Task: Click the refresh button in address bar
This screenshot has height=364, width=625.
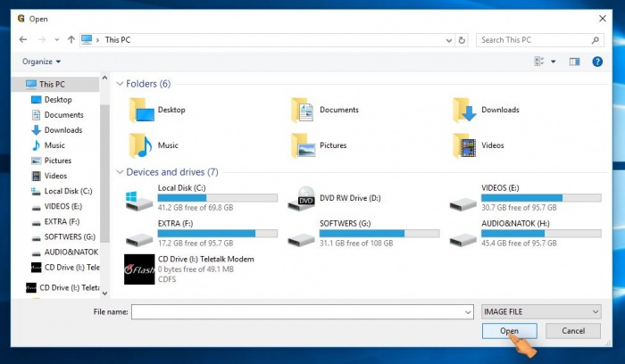Action: 462,39
